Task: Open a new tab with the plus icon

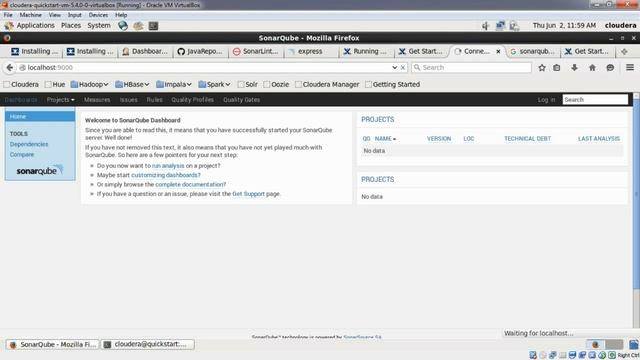Action: (x=624, y=51)
